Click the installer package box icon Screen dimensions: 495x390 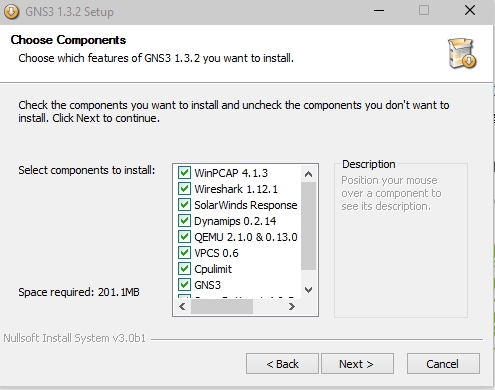[462, 53]
